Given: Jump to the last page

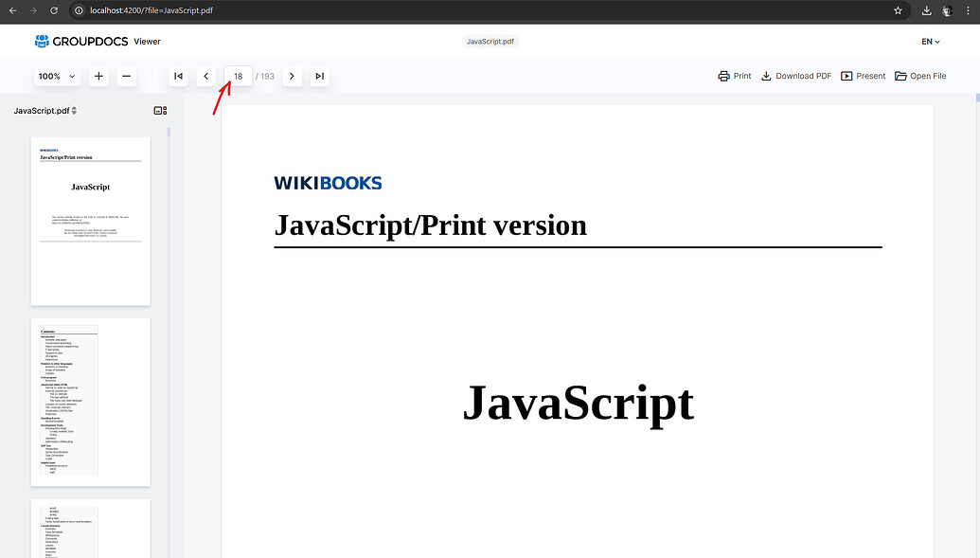Looking at the screenshot, I should [x=319, y=76].
